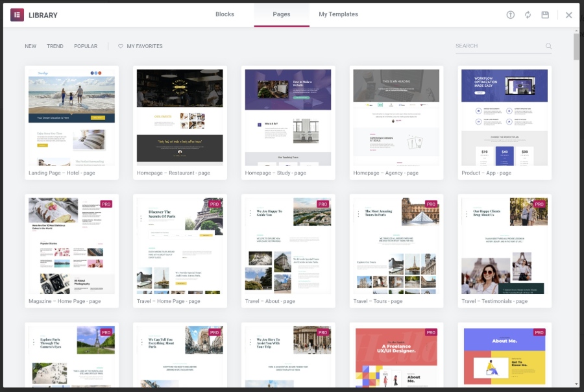Preview Magazine Home Page template thumbnail

pos(71,246)
